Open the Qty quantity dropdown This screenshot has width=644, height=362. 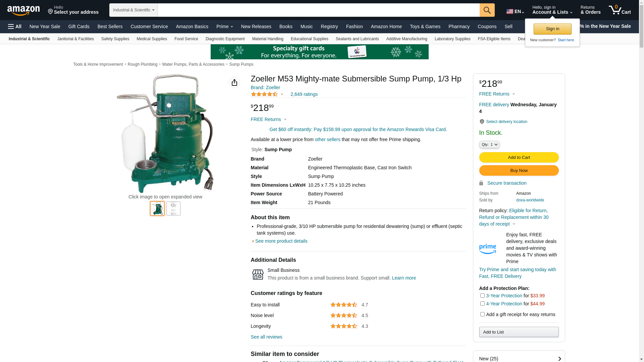[x=489, y=144]
